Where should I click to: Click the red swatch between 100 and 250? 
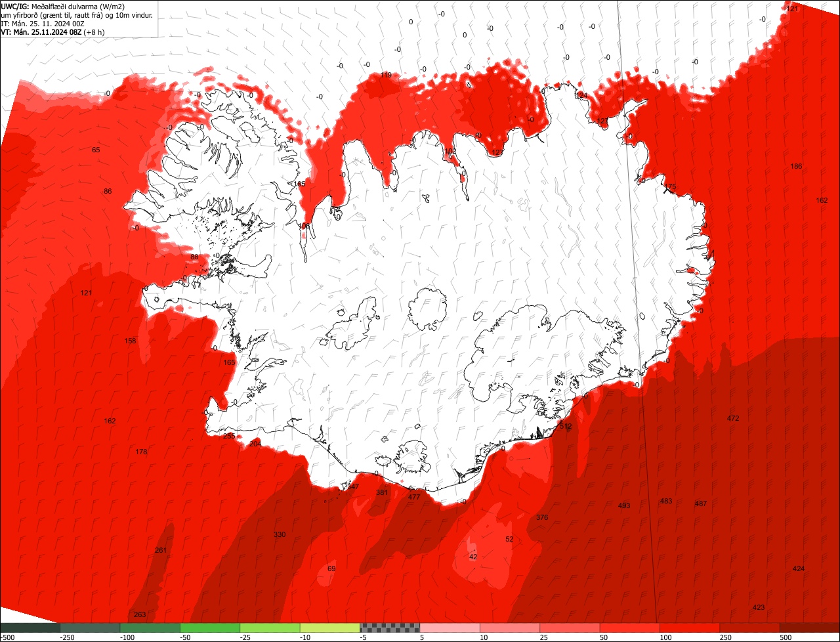click(x=690, y=628)
